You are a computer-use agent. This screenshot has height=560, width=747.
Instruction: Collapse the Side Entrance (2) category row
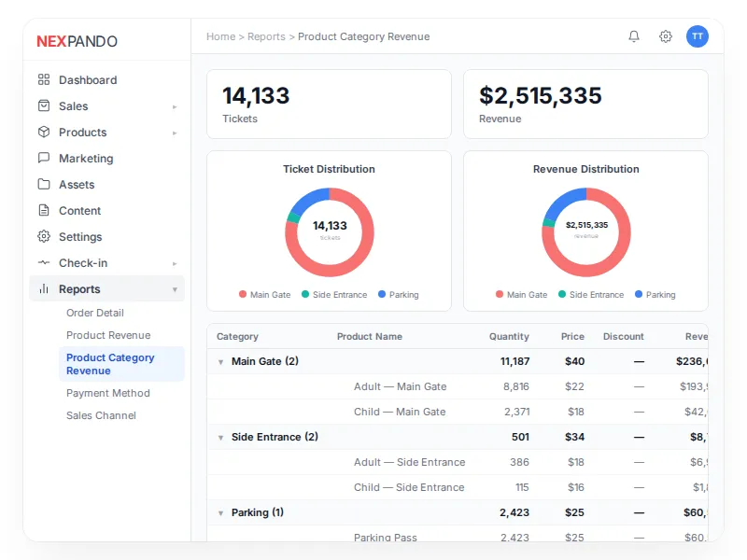pyautogui.click(x=220, y=438)
